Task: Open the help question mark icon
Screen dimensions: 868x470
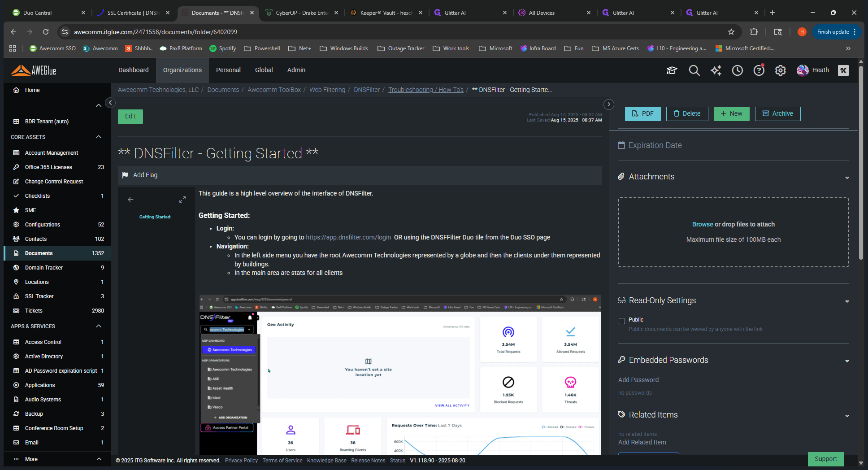Action: click(x=759, y=70)
